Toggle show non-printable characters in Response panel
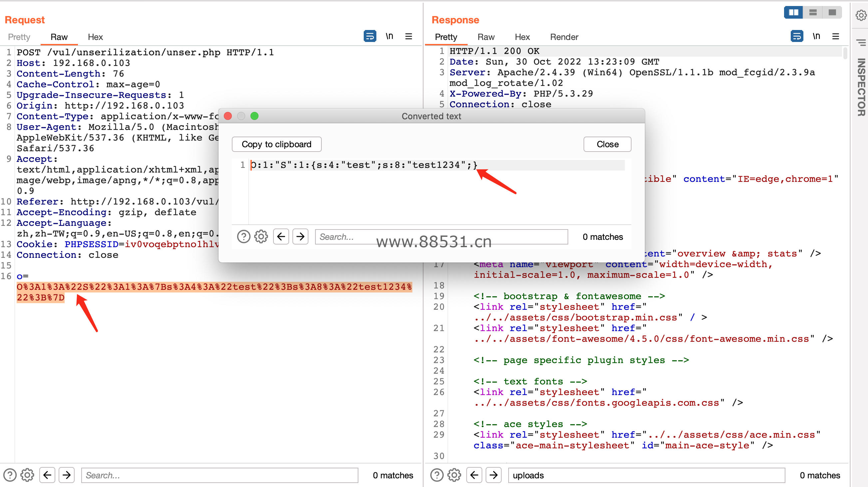Viewport: 868px width, 487px height. coord(816,36)
